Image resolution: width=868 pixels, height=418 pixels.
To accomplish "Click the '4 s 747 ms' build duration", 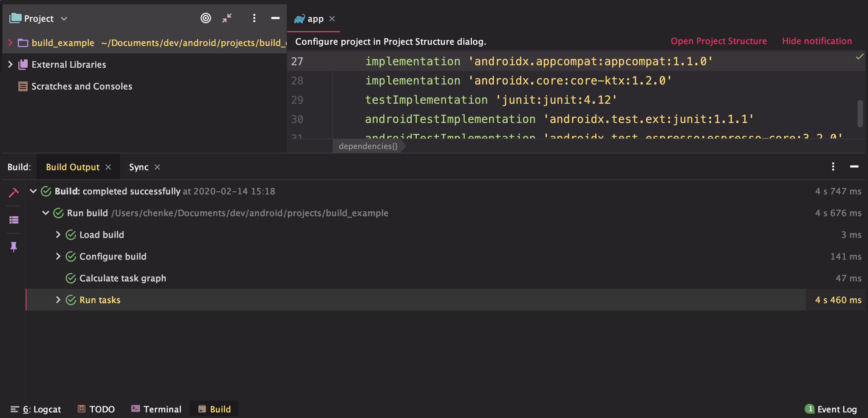I will click(838, 191).
